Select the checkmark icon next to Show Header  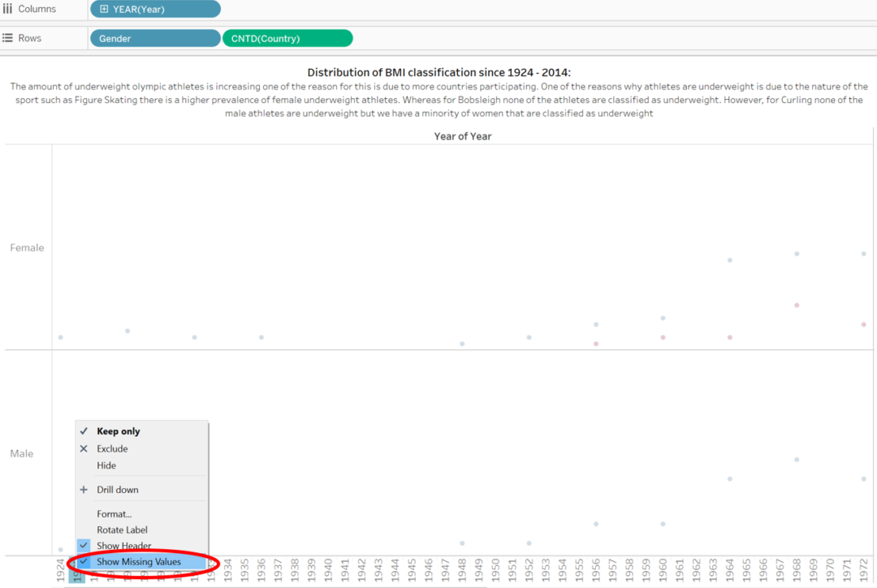click(x=84, y=545)
